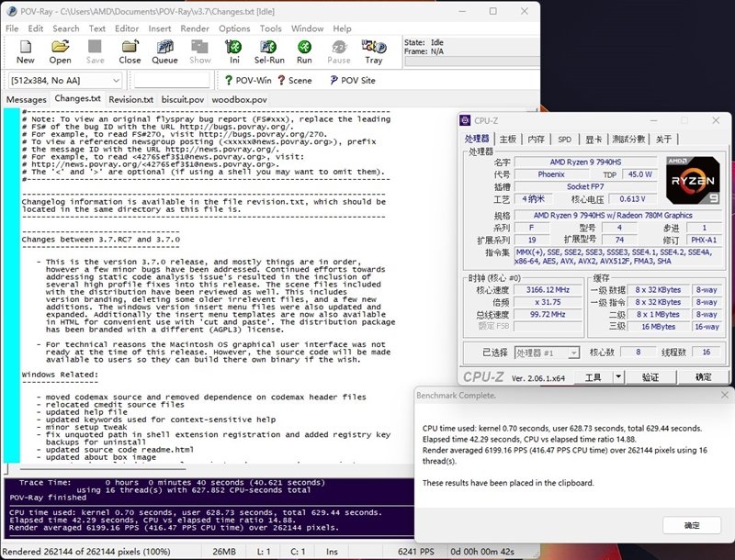Click the Open file toolbar icon

[60, 50]
